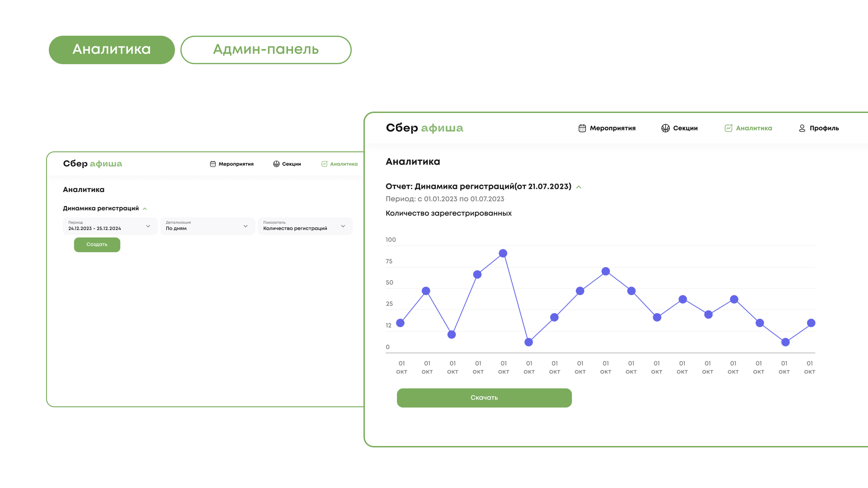Image resolution: width=868 pixels, height=488 pixels.
Task: Click the user Профиль icon
Action: click(802, 128)
